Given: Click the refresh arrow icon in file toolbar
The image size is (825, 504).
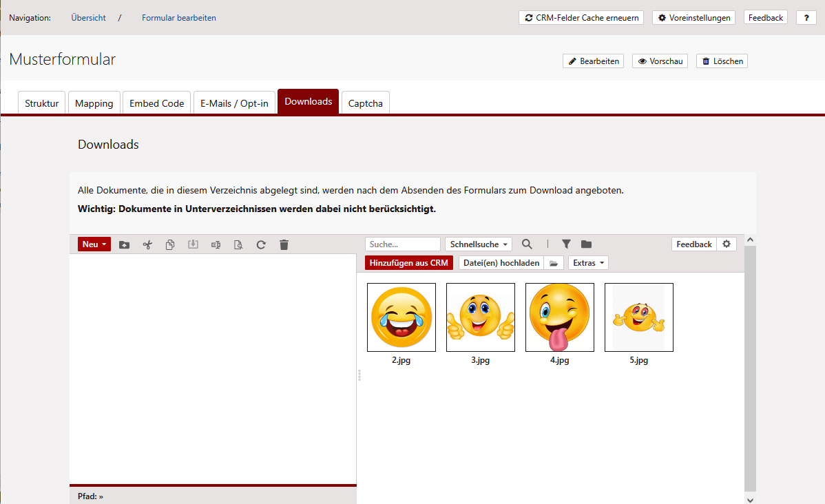Looking at the screenshot, I should [261, 244].
